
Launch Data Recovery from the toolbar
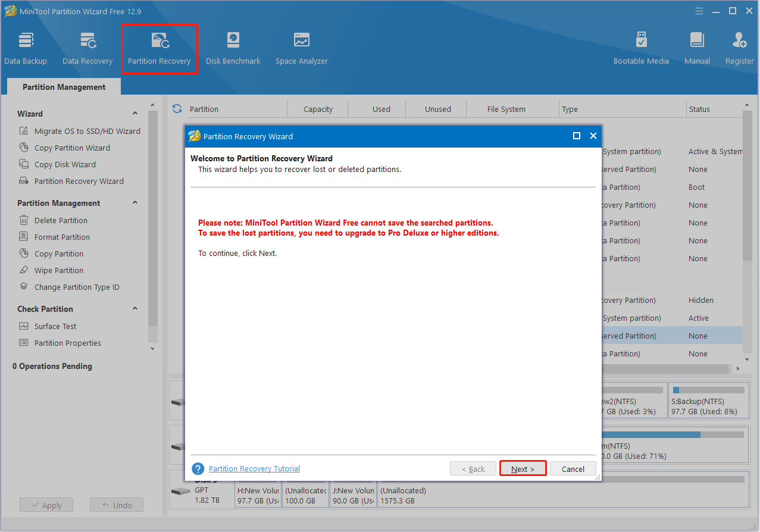(87, 46)
